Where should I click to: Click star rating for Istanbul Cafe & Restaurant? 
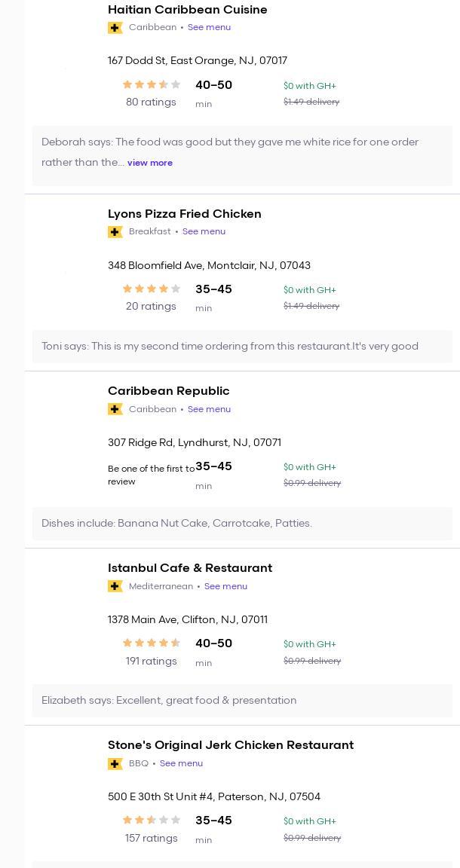tap(151, 643)
